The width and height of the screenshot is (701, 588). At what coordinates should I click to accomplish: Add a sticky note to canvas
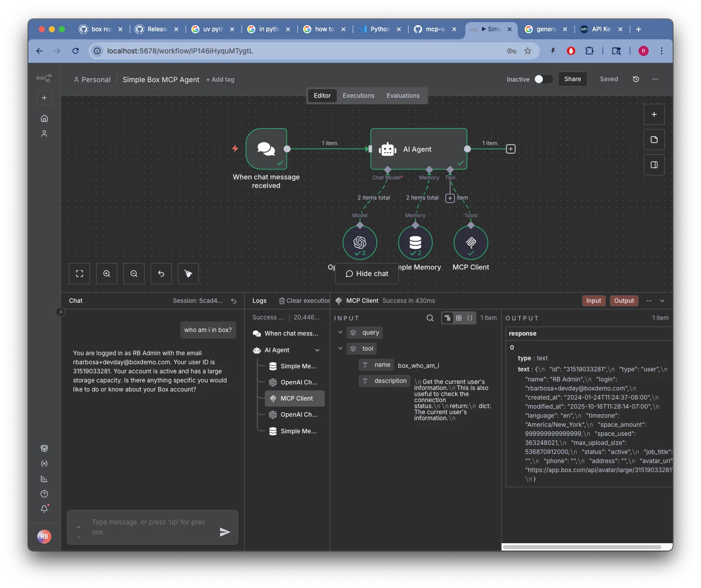(654, 140)
